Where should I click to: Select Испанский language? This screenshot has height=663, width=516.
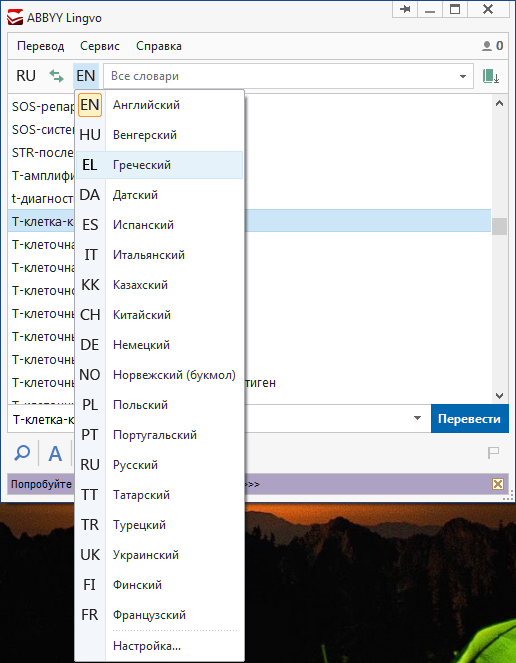(159, 225)
